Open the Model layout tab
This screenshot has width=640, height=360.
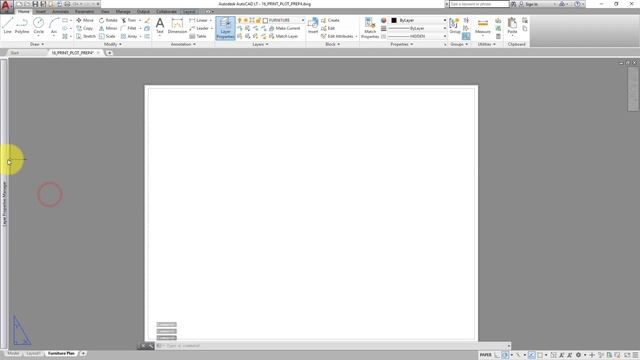pos(13,353)
